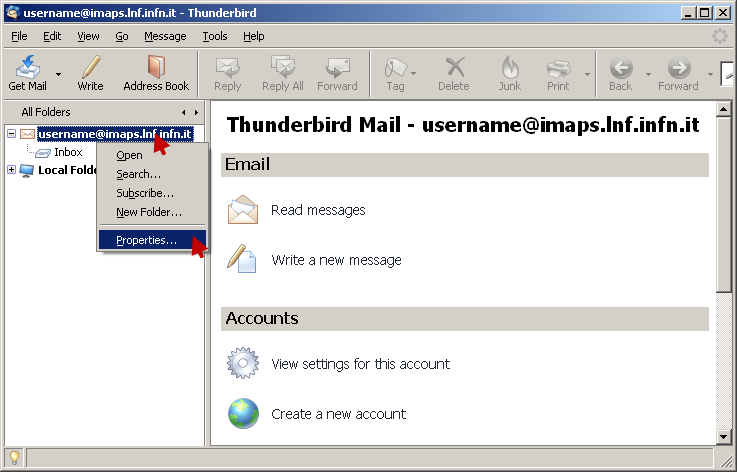Choose Open in the context menu

[x=153, y=155]
